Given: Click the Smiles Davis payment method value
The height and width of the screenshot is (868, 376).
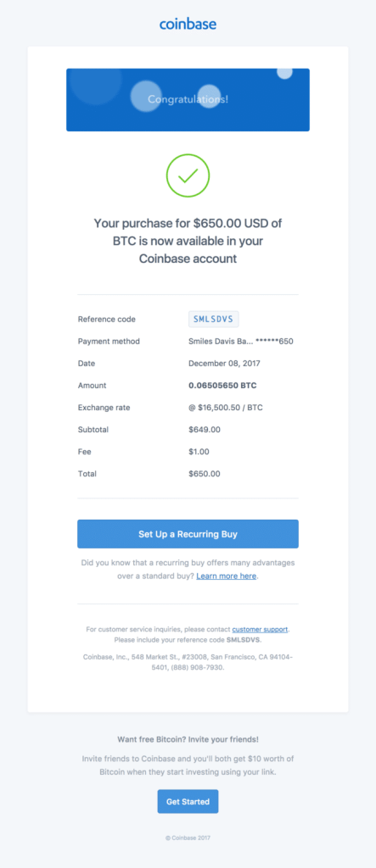Looking at the screenshot, I should (241, 341).
